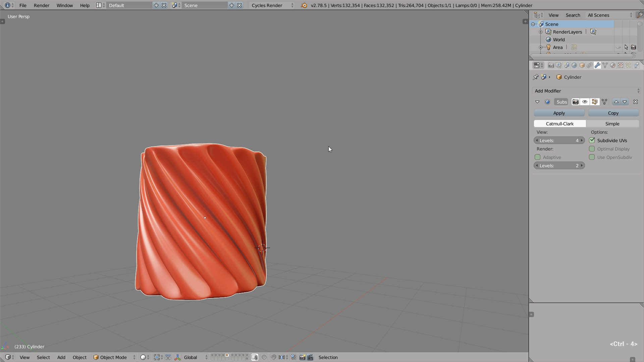The width and height of the screenshot is (644, 362).
Task: Toggle modifier viewport visibility eye icon
Action: pyautogui.click(x=585, y=102)
